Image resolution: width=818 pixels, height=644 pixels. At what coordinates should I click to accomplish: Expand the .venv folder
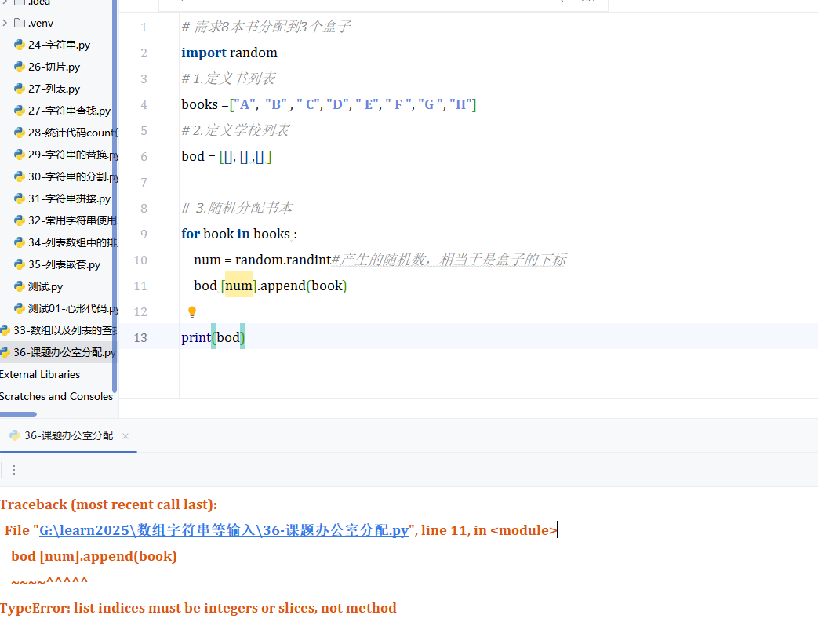point(5,23)
